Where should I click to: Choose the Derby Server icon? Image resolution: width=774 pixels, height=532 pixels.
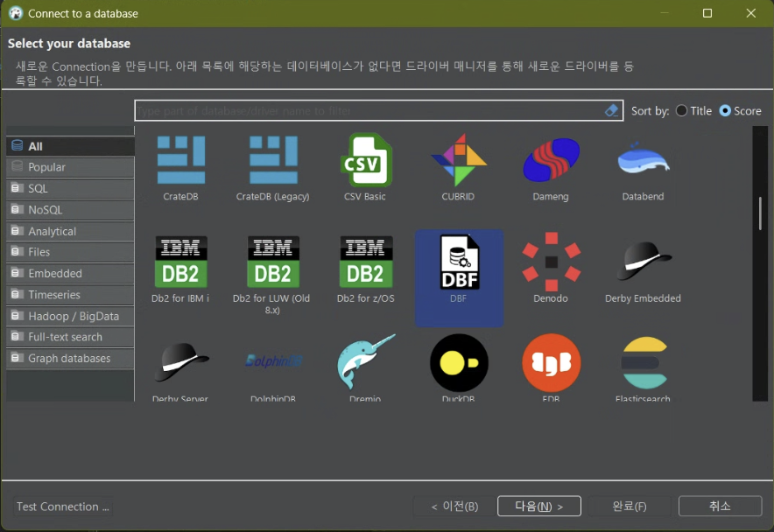click(180, 361)
